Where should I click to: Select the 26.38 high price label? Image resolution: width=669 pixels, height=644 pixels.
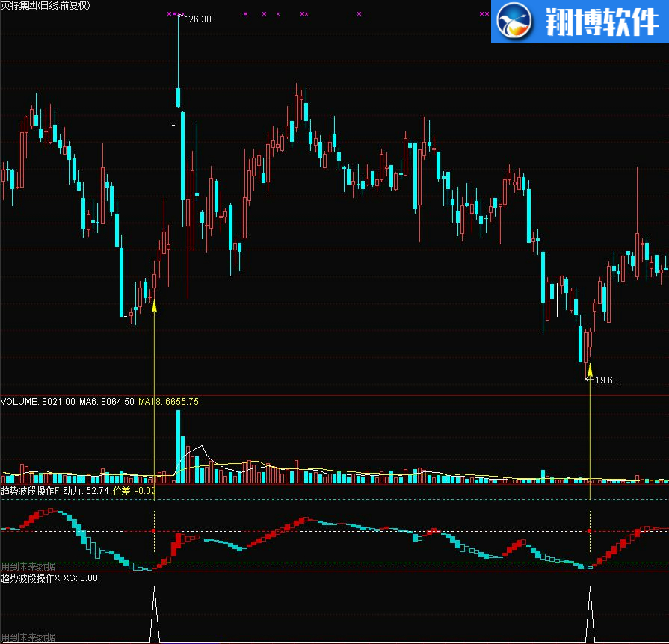pos(200,19)
